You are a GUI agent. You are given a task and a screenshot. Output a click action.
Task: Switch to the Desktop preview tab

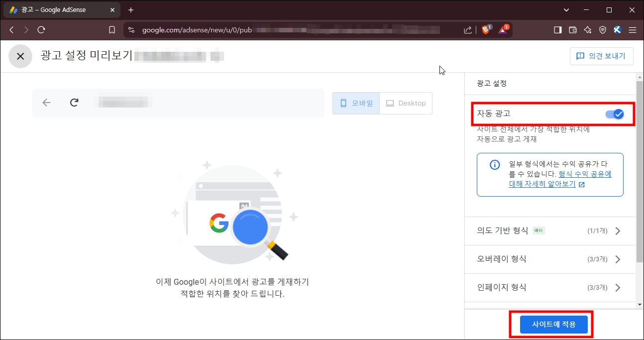406,103
